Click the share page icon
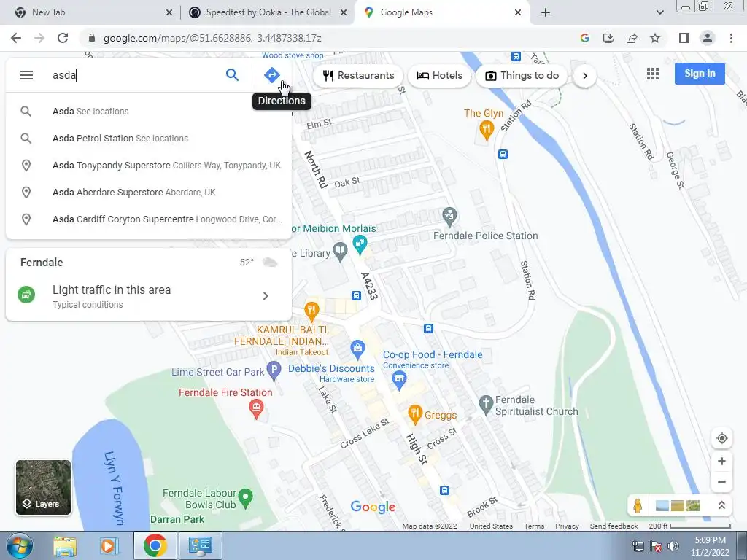The width and height of the screenshot is (747, 560). [632, 38]
